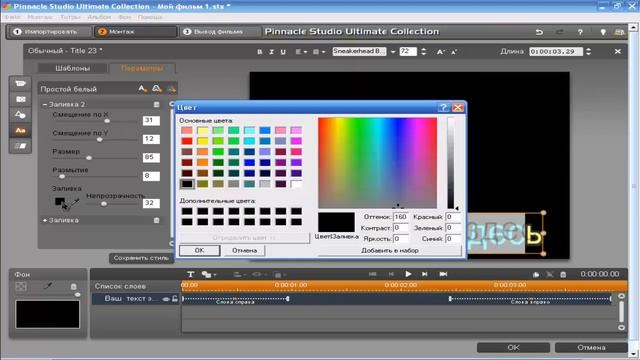Play the title preview
Screen dimensions: 640x360
[x=408, y=274]
